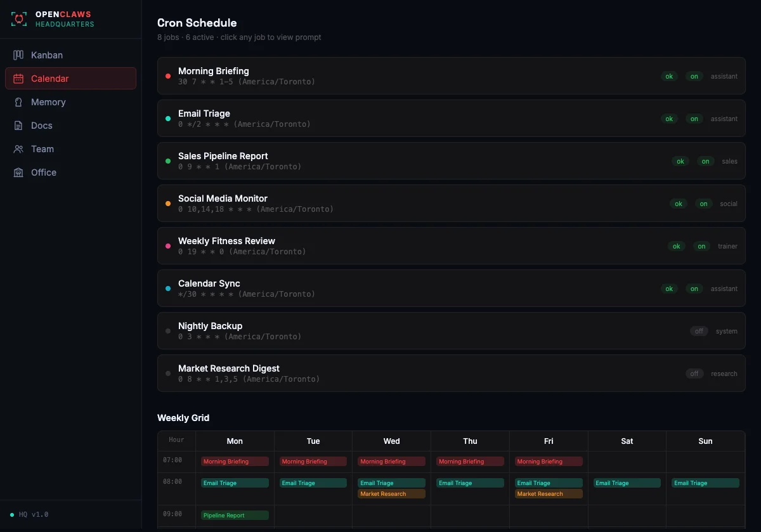Image resolution: width=761 pixels, height=532 pixels.
Task: Click the 'sales' agent label
Action: (x=730, y=161)
